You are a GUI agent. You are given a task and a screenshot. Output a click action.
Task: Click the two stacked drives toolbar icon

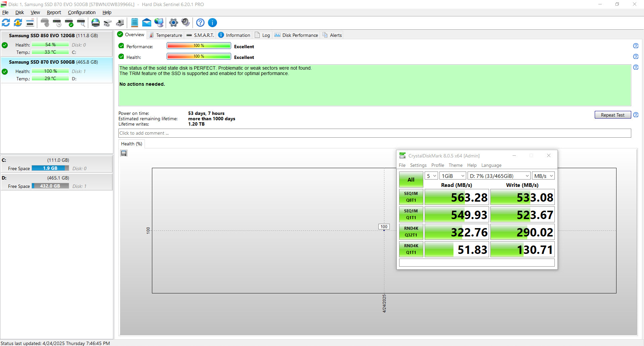click(108, 23)
